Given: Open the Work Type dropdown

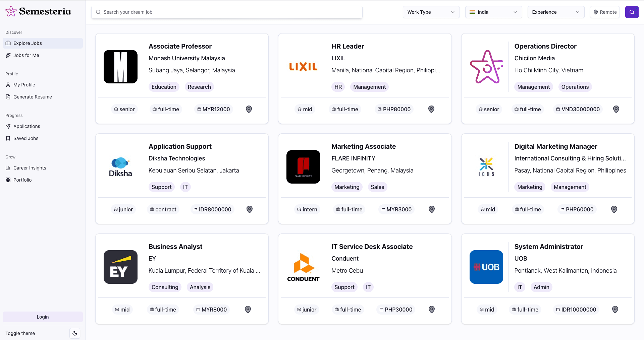Looking at the screenshot, I should pyautogui.click(x=431, y=12).
